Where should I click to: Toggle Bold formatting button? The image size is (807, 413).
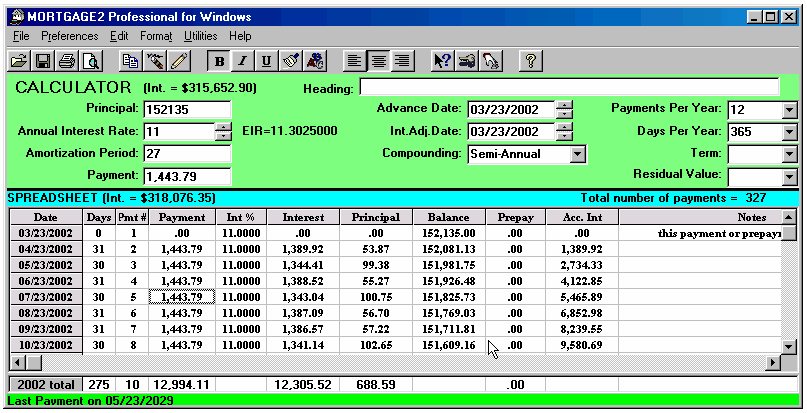[220, 61]
